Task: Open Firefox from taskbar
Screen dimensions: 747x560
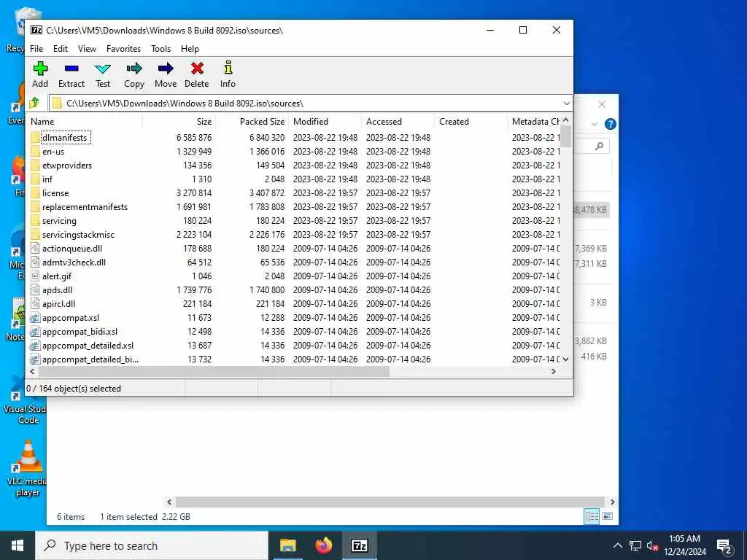Action: pos(323,545)
